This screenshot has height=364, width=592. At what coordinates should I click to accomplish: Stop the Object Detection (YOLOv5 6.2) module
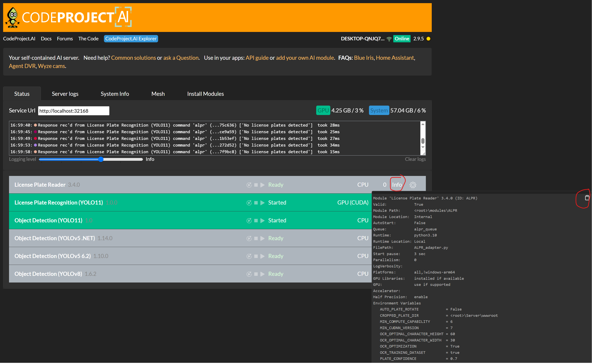coord(256,256)
